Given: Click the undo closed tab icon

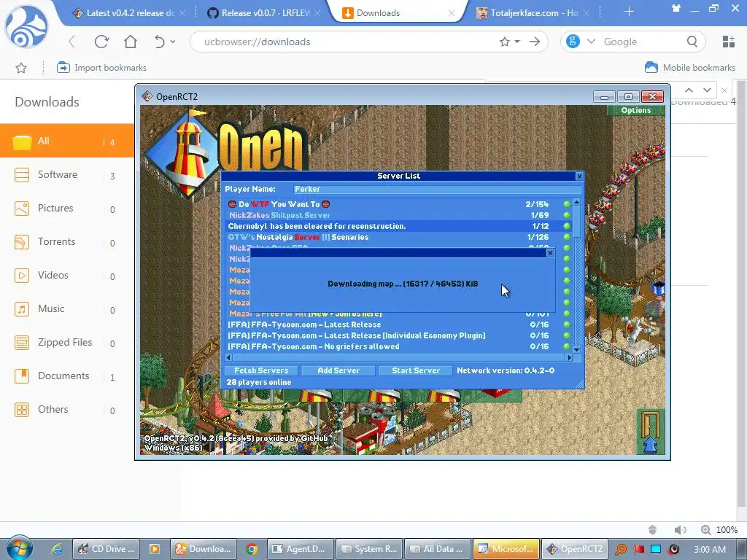Looking at the screenshot, I should tap(160, 42).
